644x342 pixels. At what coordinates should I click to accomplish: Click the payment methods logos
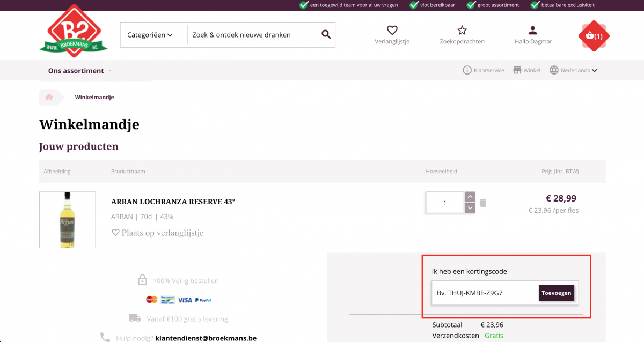(x=179, y=300)
